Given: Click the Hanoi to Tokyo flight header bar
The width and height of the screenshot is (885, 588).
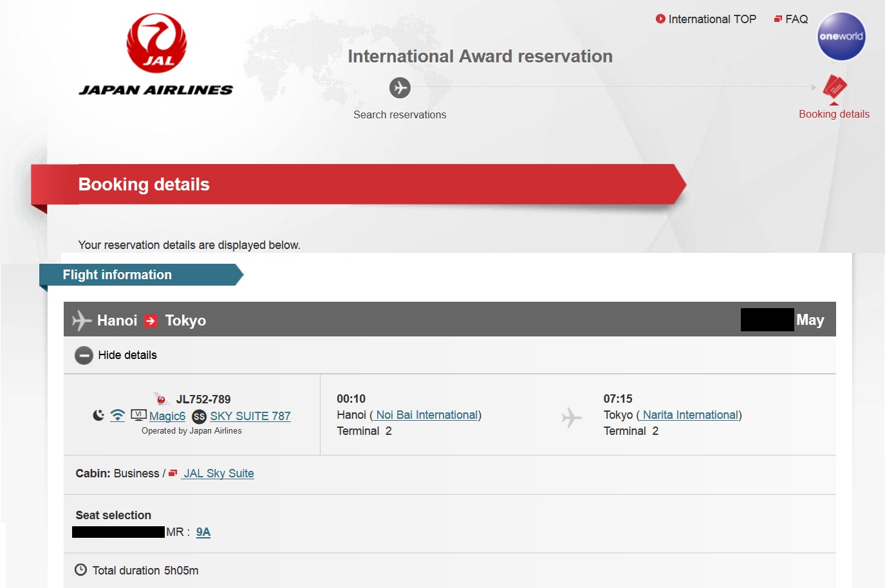Looking at the screenshot, I should pyautogui.click(x=449, y=320).
